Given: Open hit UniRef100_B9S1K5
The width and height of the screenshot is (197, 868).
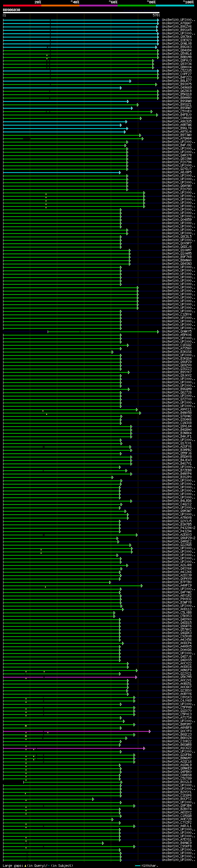Looking at the screenshot, I should [177, 30].
